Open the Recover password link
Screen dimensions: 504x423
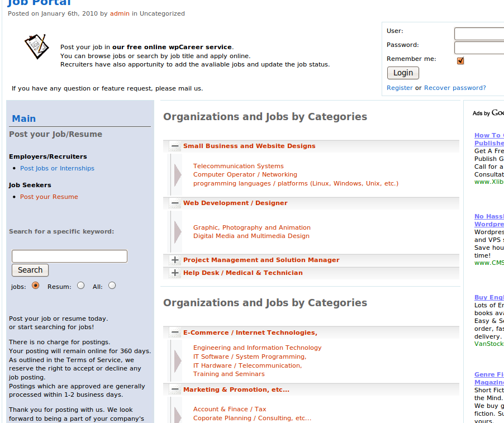pos(455,88)
